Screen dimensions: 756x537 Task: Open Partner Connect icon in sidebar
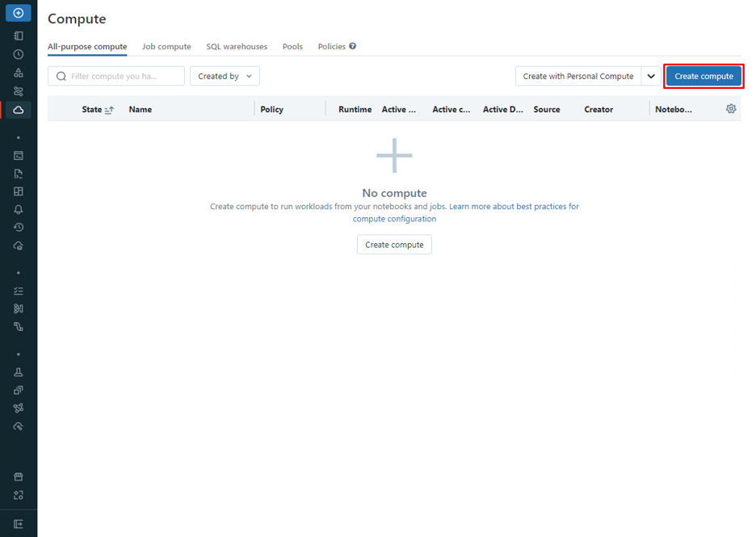pos(19,495)
